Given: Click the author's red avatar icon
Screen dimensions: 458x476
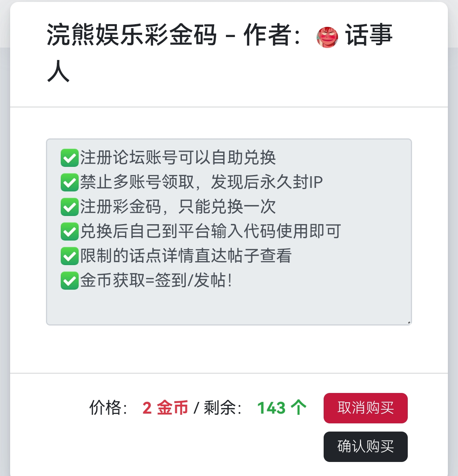Looking at the screenshot, I should pos(327,37).
